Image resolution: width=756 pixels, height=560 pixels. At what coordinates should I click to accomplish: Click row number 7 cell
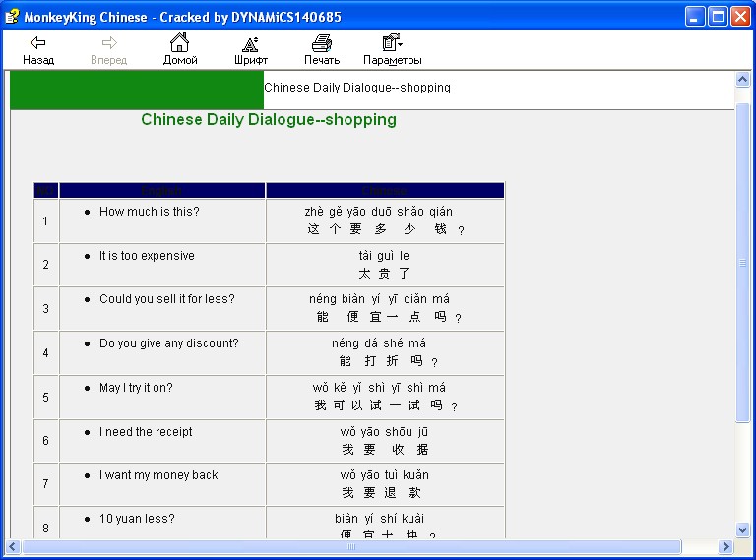(46, 484)
